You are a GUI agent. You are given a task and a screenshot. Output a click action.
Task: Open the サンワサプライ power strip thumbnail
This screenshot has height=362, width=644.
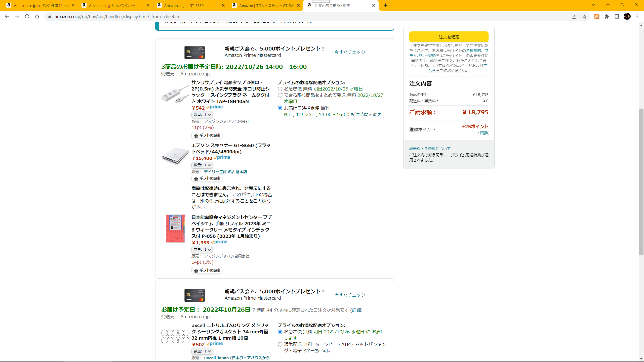coord(175,94)
